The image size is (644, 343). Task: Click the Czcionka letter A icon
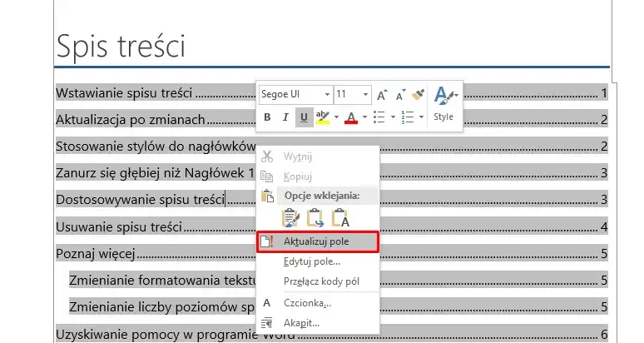pyautogui.click(x=267, y=303)
